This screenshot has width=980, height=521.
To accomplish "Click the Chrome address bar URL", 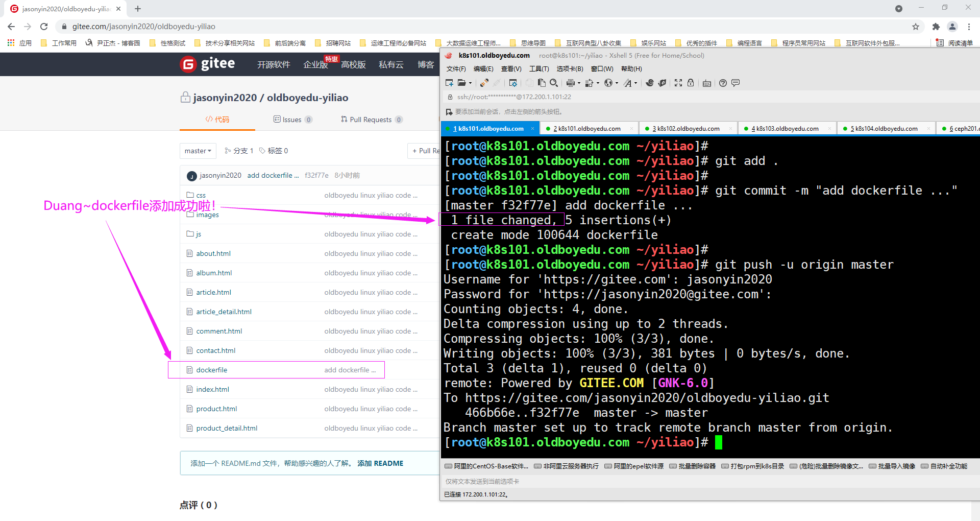I will click(144, 27).
